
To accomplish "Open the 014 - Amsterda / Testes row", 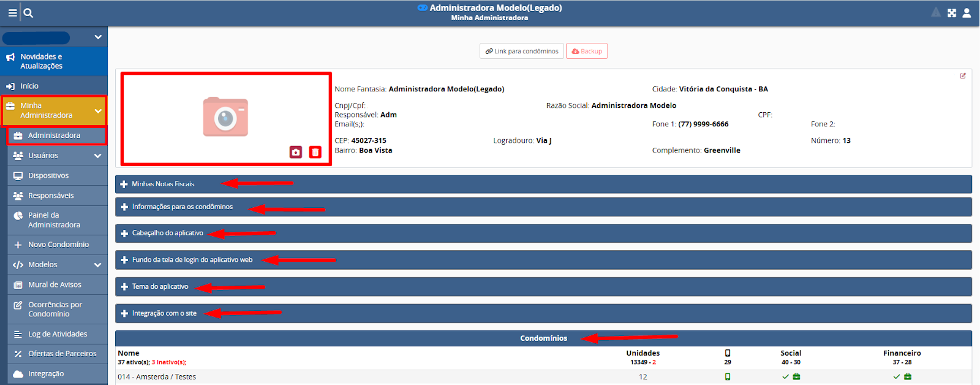I will click(x=157, y=377).
